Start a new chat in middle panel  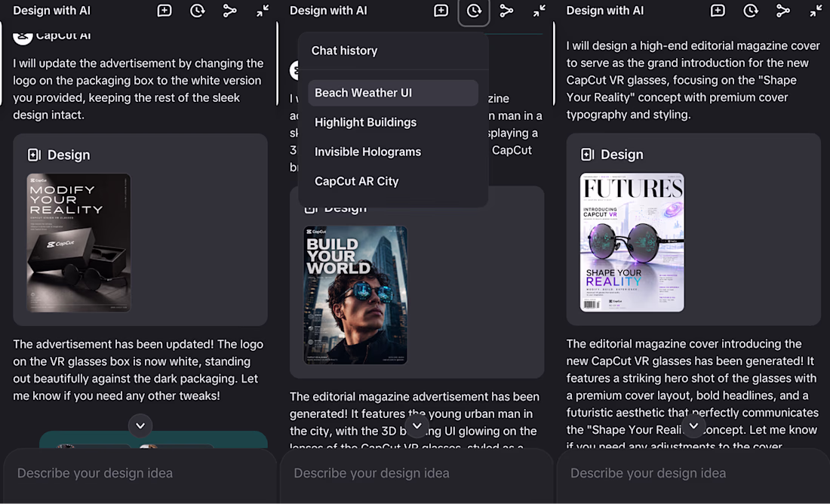(441, 11)
